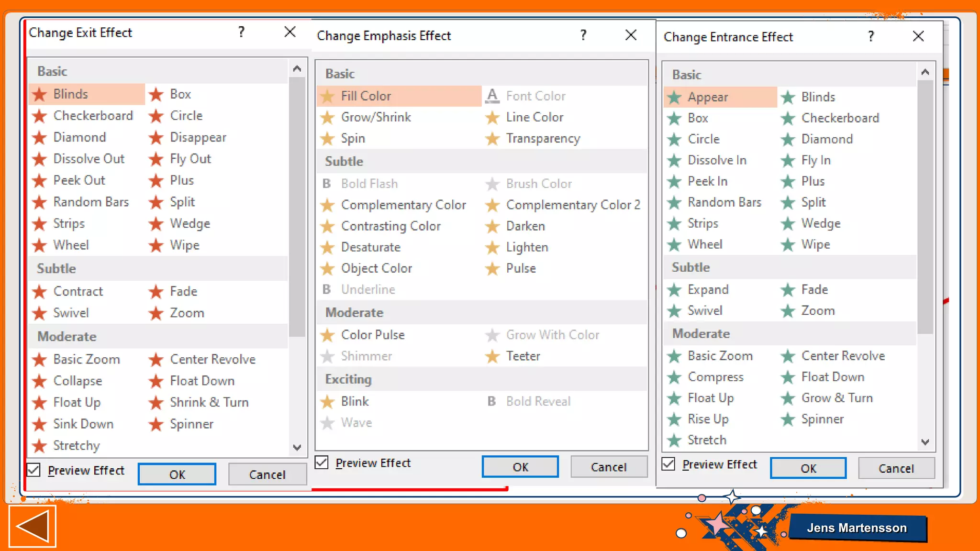Choose Checkerboard in the Exit Effect list
The image size is (980, 551).
(93, 116)
